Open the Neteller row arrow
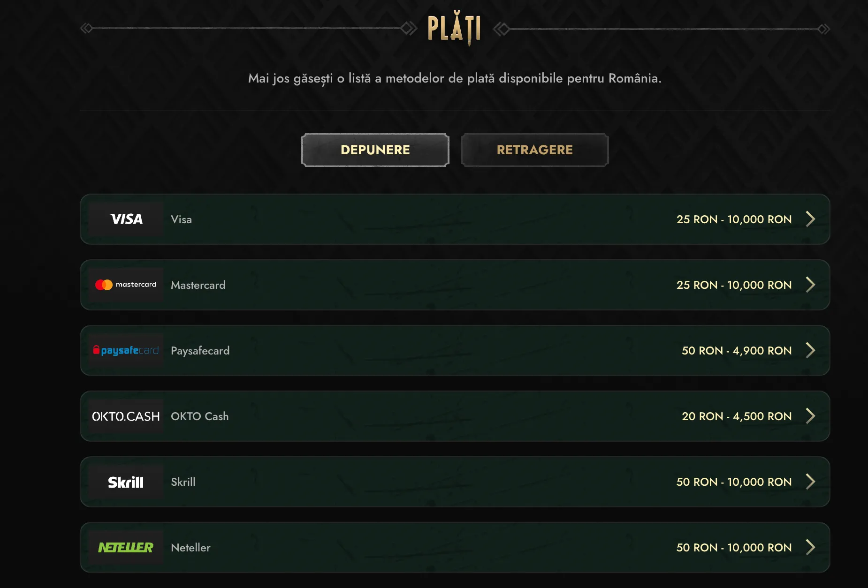 (x=810, y=547)
